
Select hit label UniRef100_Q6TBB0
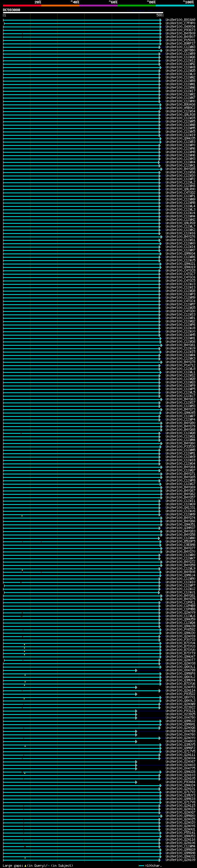pos(180,50)
